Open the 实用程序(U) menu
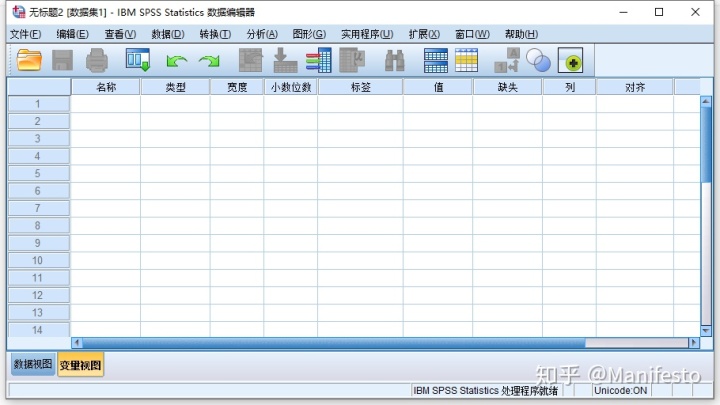Image resolution: width=720 pixels, height=405 pixels. pyautogui.click(x=367, y=34)
